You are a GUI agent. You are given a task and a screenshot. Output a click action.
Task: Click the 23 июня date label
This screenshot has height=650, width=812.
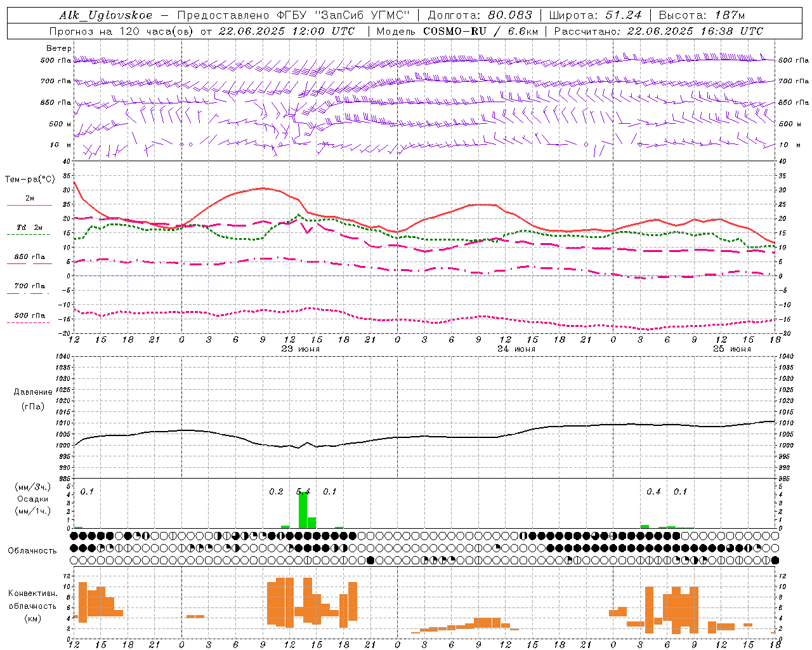[x=300, y=349]
